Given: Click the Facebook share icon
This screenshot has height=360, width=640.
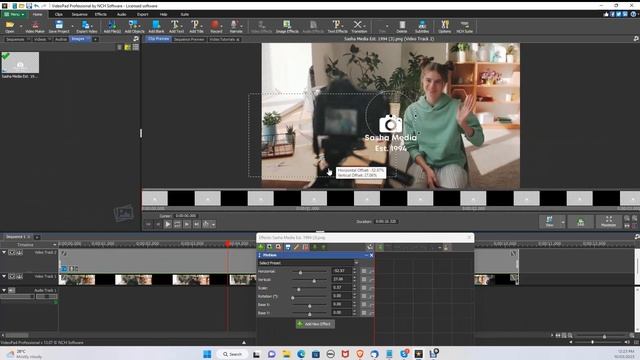Looking at the screenshot, I should (x=612, y=14).
